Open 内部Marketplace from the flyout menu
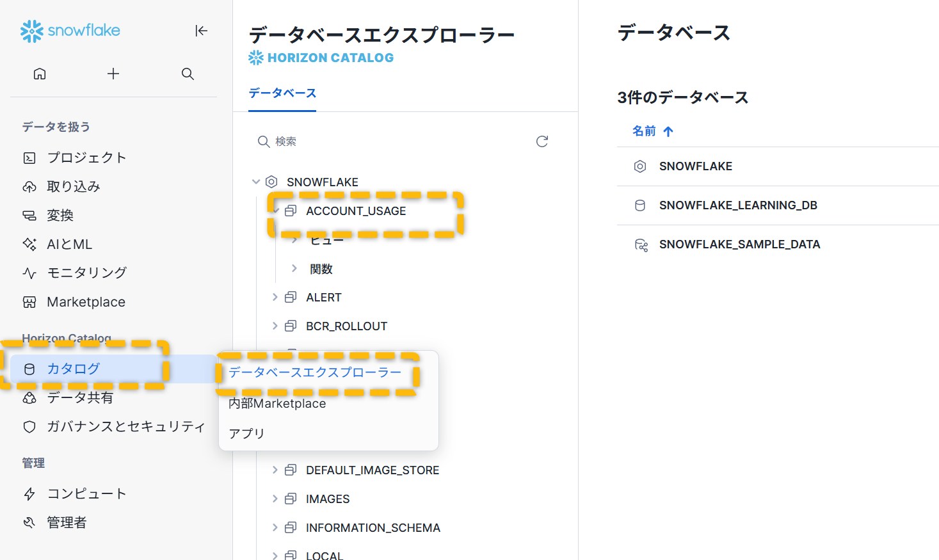The height and width of the screenshot is (560, 939). (277, 404)
